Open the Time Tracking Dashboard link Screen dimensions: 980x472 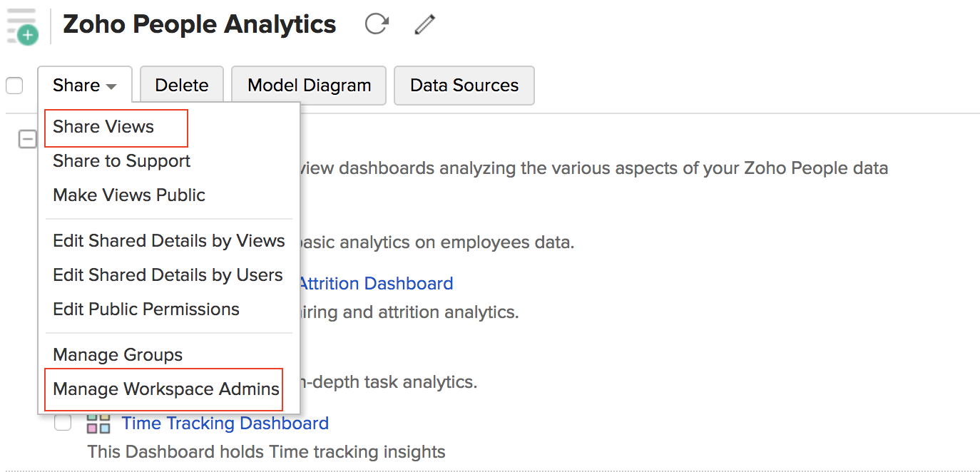pos(225,424)
